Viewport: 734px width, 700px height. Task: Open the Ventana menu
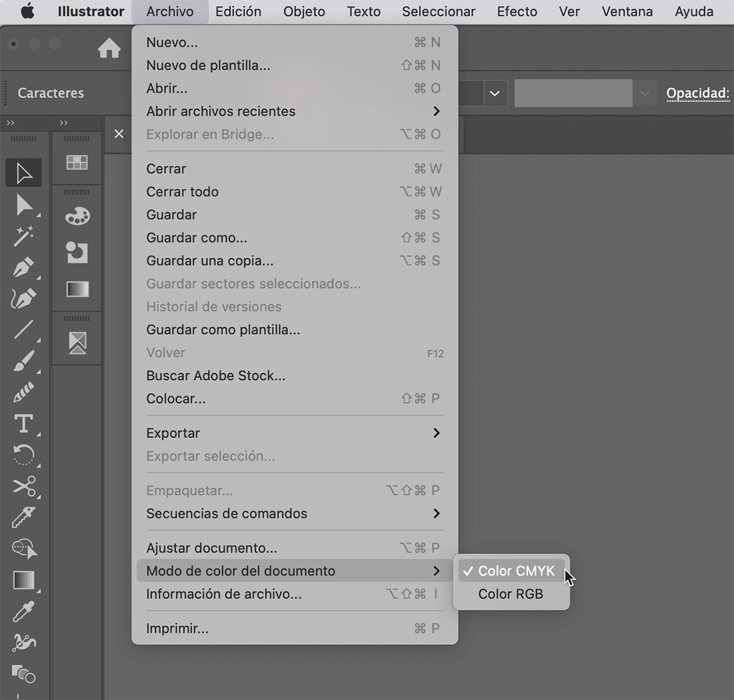point(627,12)
